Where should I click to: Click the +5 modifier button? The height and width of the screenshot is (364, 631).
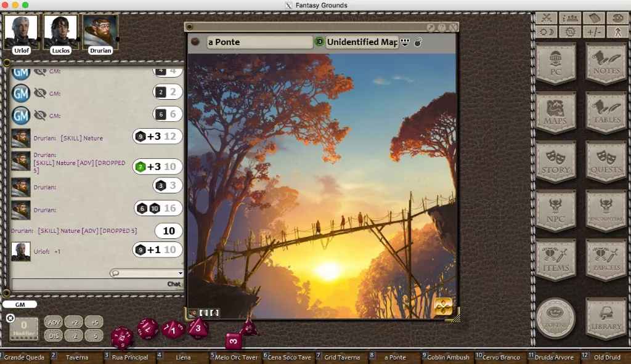point(94,322)
